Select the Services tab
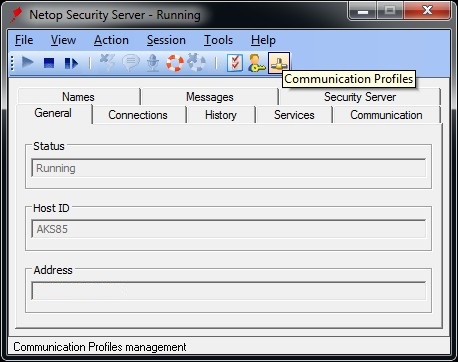The height and width of the screenshot is (362, 458). (x=294, y=115)
